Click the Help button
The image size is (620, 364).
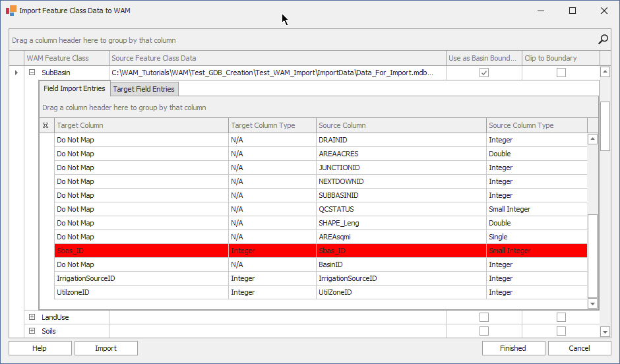40,348
